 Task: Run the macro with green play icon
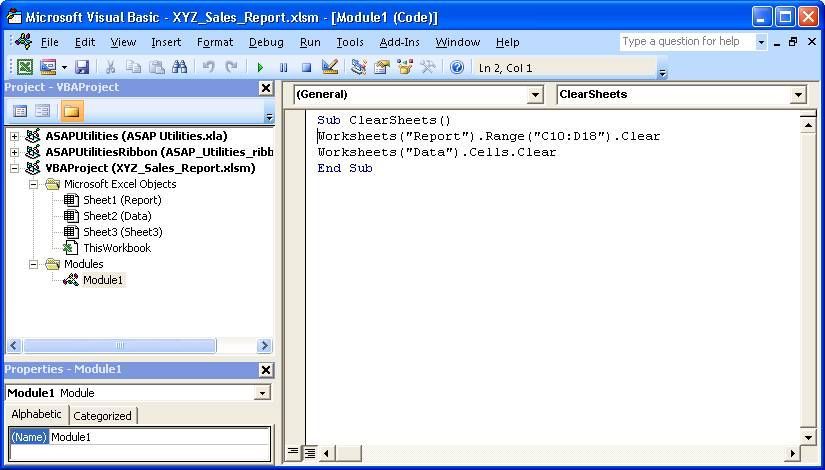coord(260,67)
